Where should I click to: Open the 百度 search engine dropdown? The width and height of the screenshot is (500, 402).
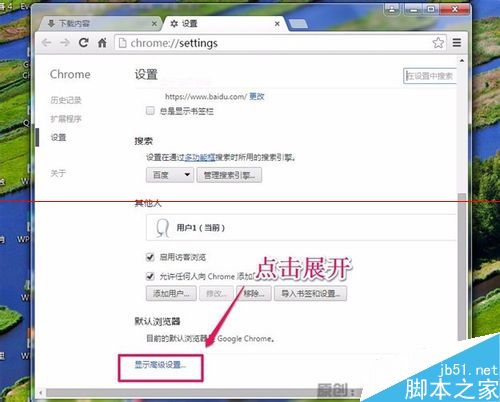[x=170, y=175]
